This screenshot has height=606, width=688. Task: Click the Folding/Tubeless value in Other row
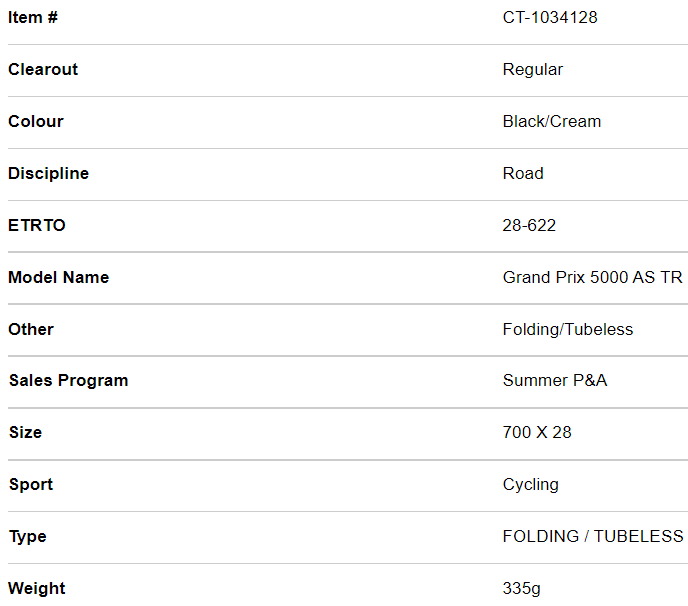click(568, 329)
